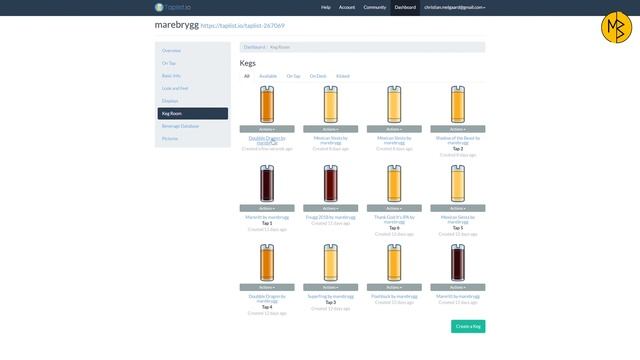Open Frugg 2018 by marebrygg link

(331, 217)
